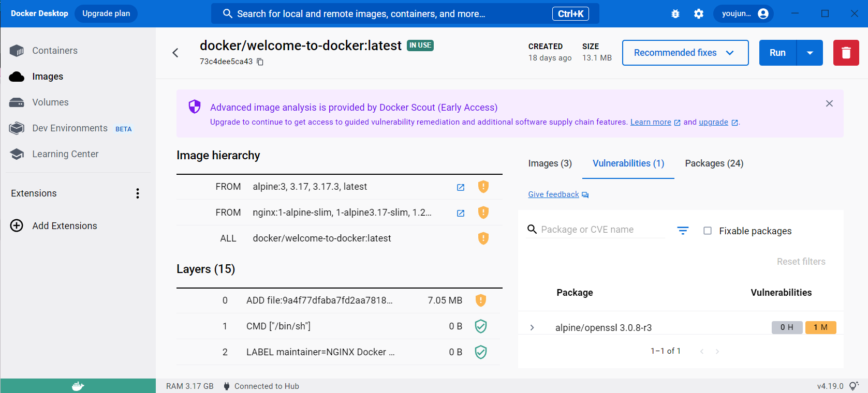Open the external link for alpine:3 base image
Viewport: 868px width, 393px height.
(x=461, y=187)
